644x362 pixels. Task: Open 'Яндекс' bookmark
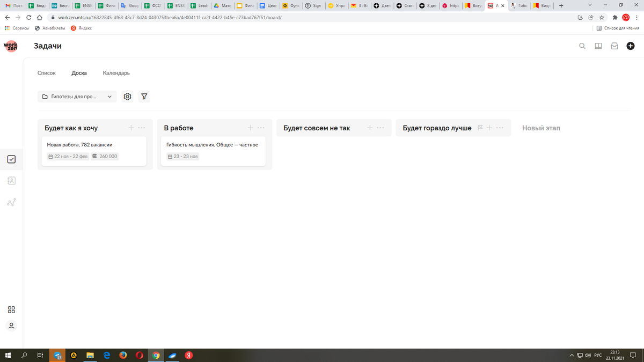coord(81,28)
